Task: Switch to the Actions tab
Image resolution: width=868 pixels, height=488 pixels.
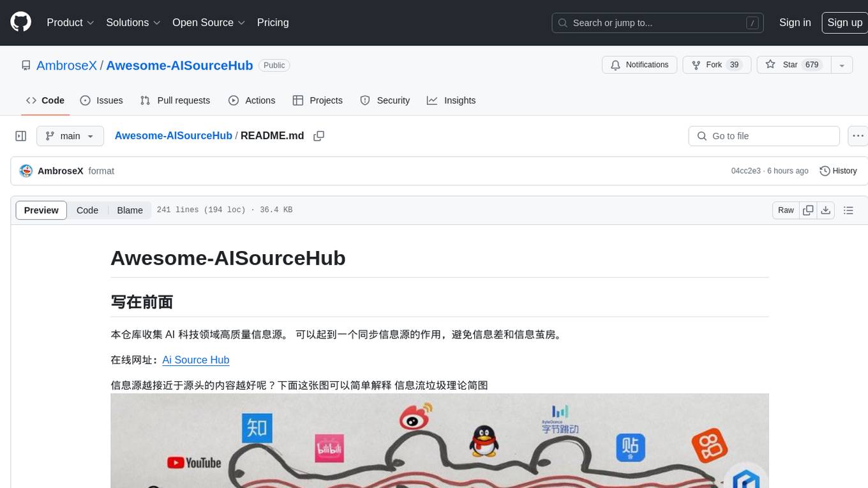Action: pyautogui.click(x=251, y=100)
